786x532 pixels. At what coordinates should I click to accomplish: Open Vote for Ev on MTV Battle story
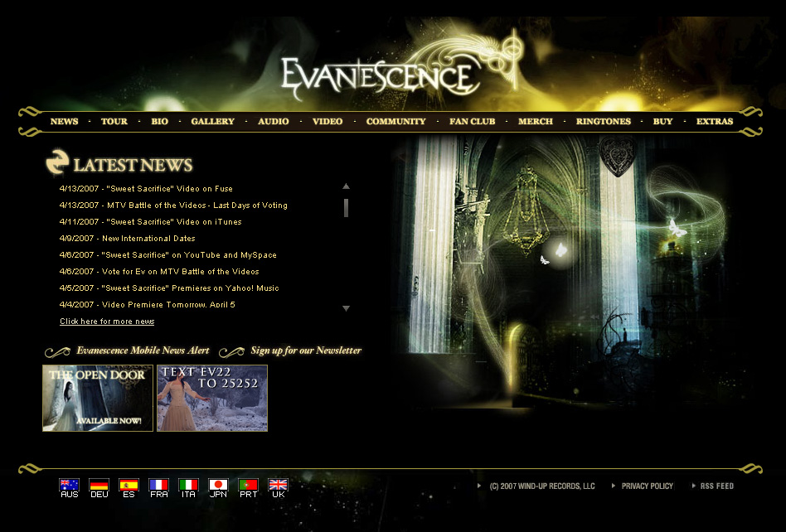coord(159,272)
